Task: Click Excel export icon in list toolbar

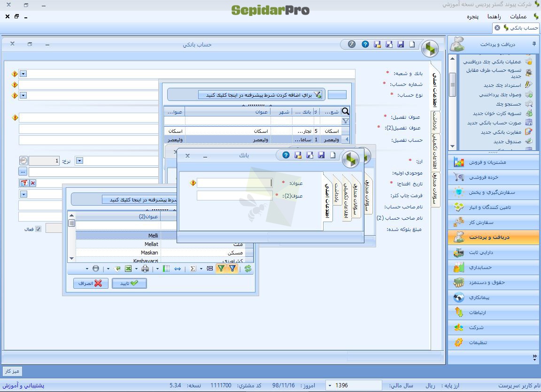Action: [128, 269]
